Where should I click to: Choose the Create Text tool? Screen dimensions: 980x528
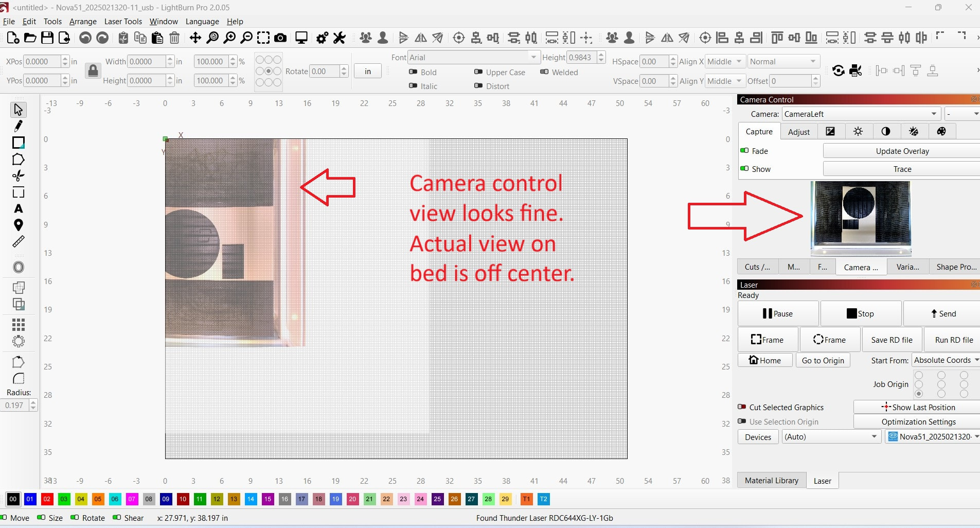click(x=19, y=209)
